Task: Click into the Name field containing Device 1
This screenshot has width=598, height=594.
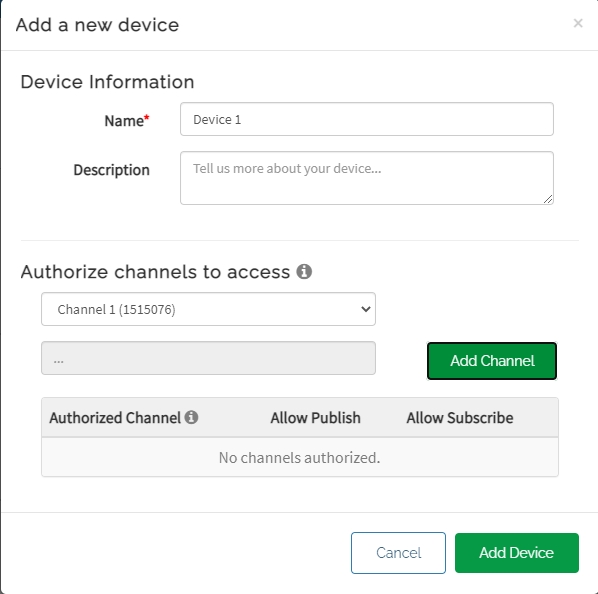Action: pyautogui.click(x=367, y=119)
